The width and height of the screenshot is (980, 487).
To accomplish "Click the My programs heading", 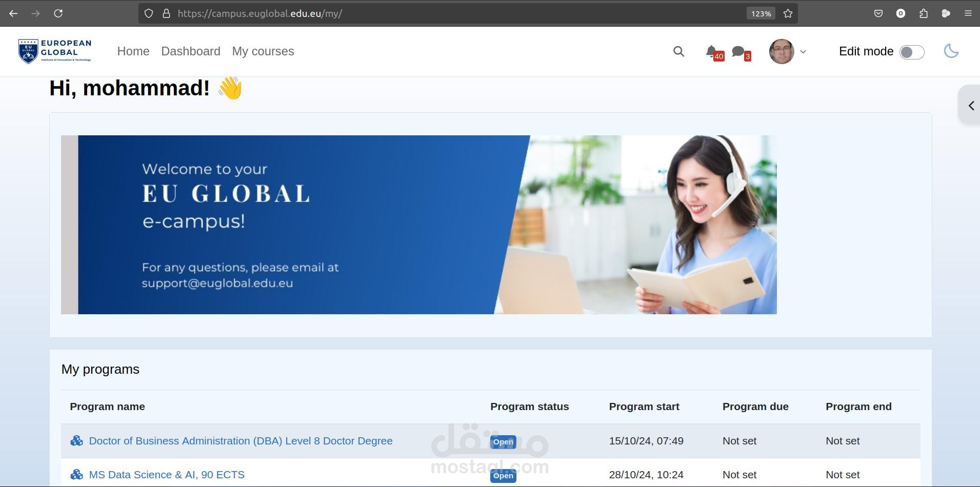I will coord(101,369).
